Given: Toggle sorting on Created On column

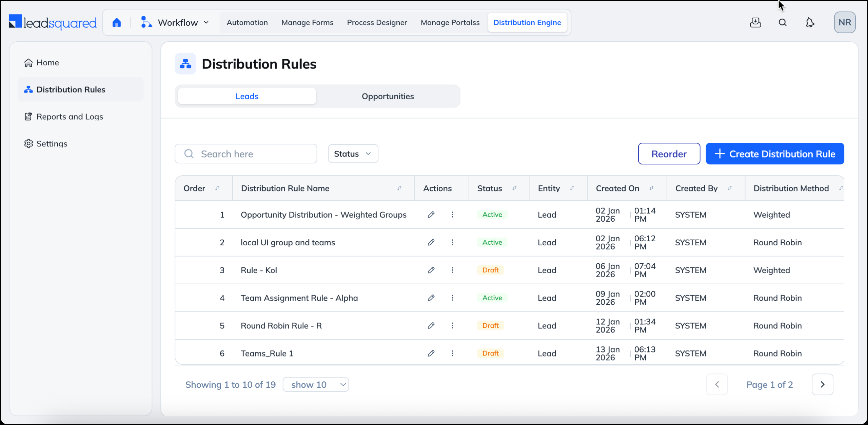Looking at the screenshot, I should point(652,188).
